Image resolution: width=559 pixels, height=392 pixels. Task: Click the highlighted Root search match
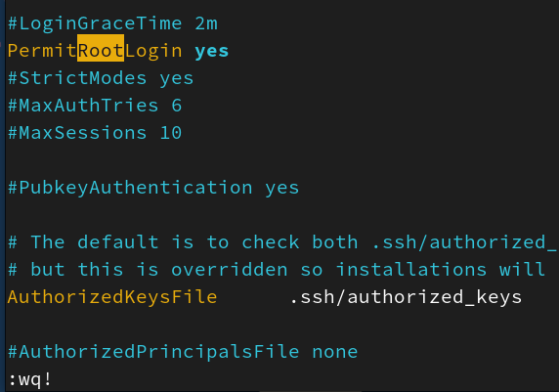point(101,48)
